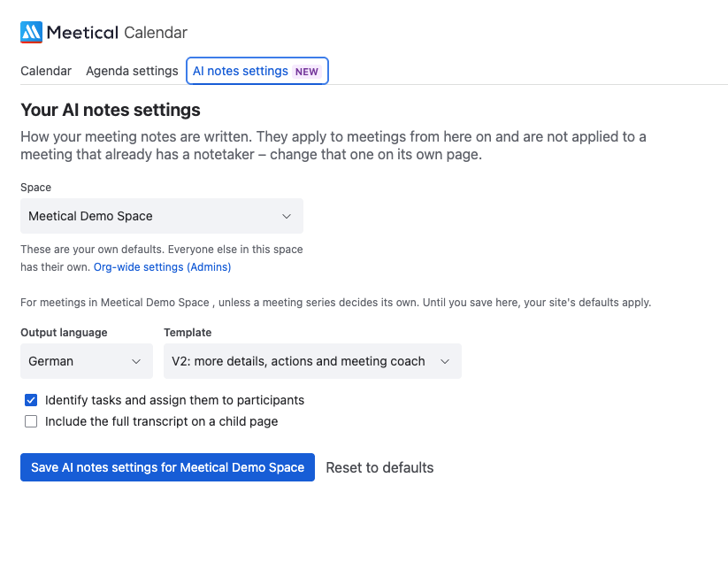Follow the Org-wide settings (Admins) link
This screenshot has width=728, height=562.
163,267
